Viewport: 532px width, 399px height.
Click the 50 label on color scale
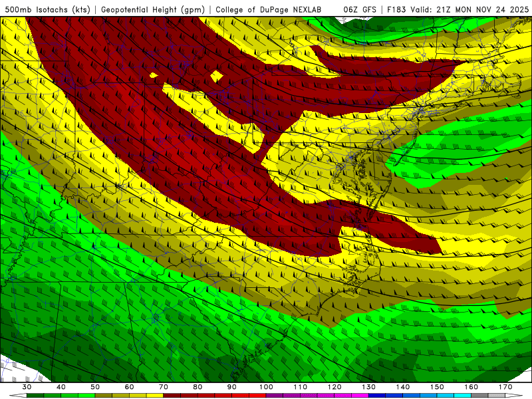tap(95, 387)
